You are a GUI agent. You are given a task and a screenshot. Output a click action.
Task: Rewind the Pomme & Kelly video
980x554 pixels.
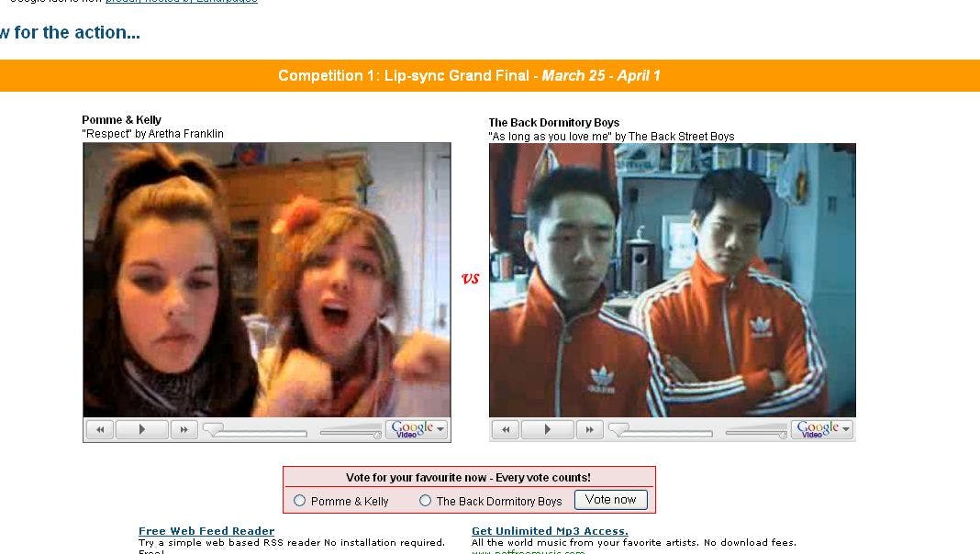pyautogui.click(x=100, y=429)
